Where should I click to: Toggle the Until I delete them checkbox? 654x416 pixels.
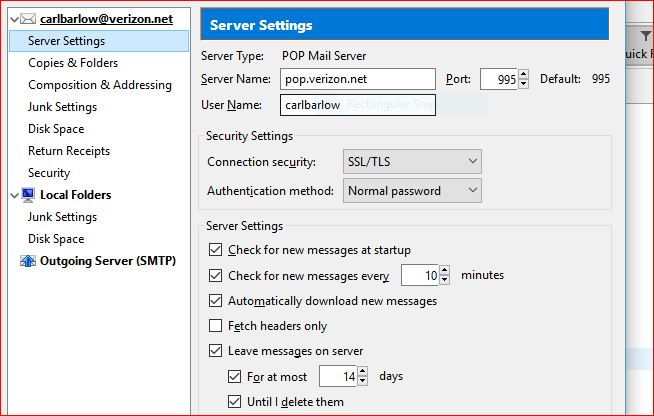[235, 402]
